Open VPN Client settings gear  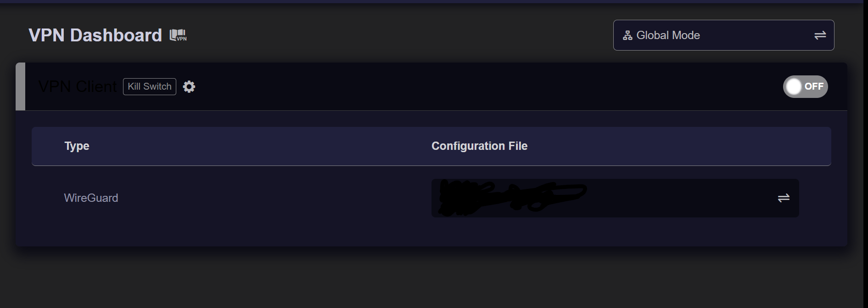tap(189, 86)
